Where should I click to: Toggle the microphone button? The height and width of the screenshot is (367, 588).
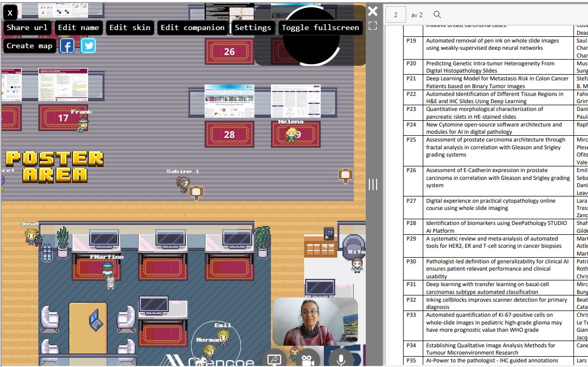[x=341, y=360]
